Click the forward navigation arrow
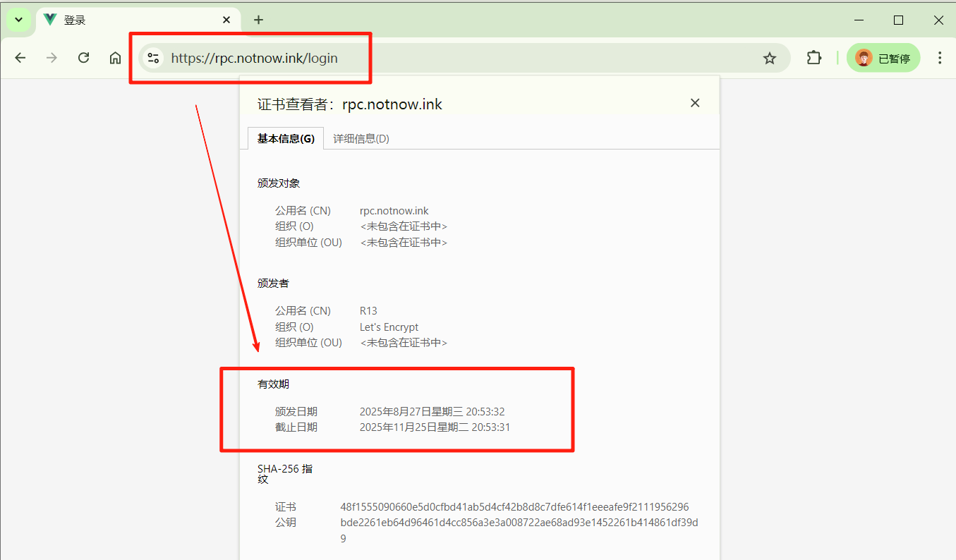The width and height of the screenshot is (956, 560). [x=52, y=58]
